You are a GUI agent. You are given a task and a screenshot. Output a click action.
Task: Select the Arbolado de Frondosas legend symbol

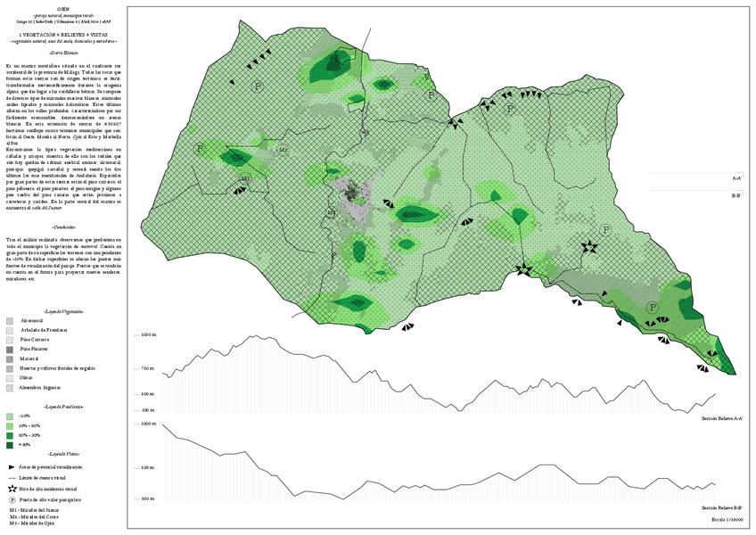9,331
